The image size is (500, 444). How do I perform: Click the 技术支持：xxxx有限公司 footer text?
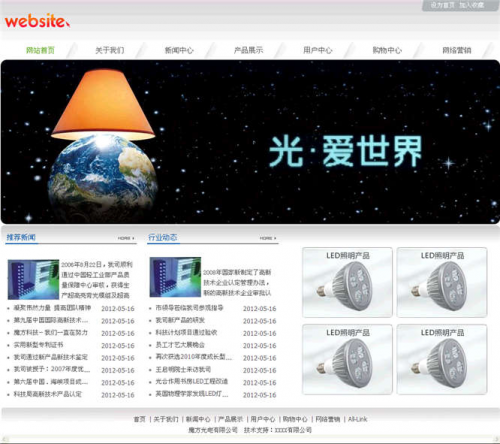278,430
